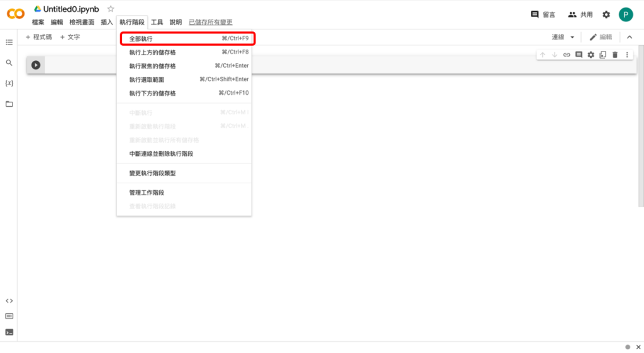Open the terminal icon at bottom left

tap(9, 332)
